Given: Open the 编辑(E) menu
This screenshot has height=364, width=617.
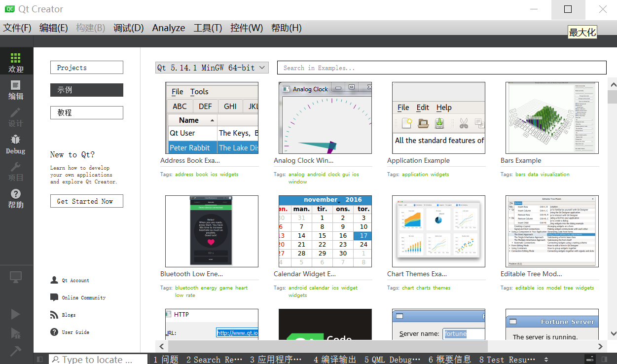Looking at the screenshot, I should point(54,28).
